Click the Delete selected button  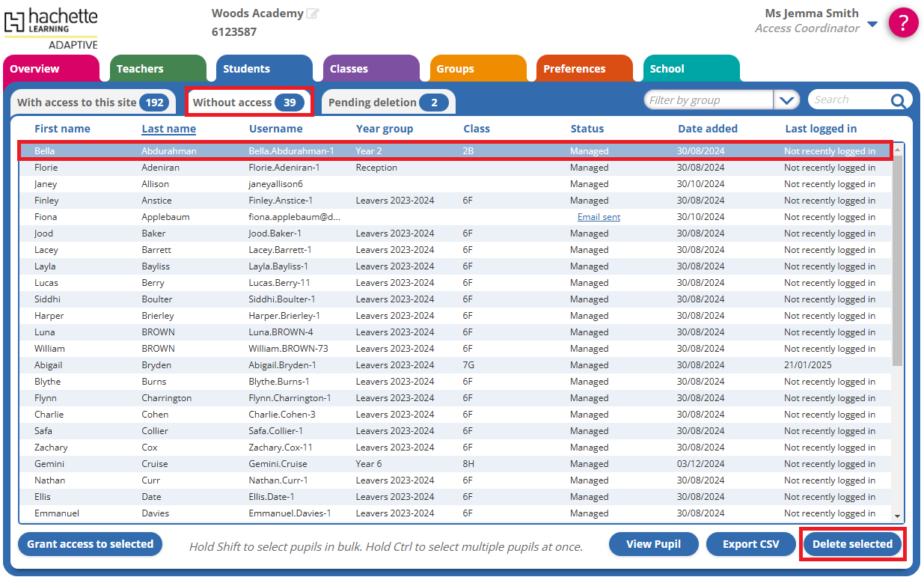[852, 544]
